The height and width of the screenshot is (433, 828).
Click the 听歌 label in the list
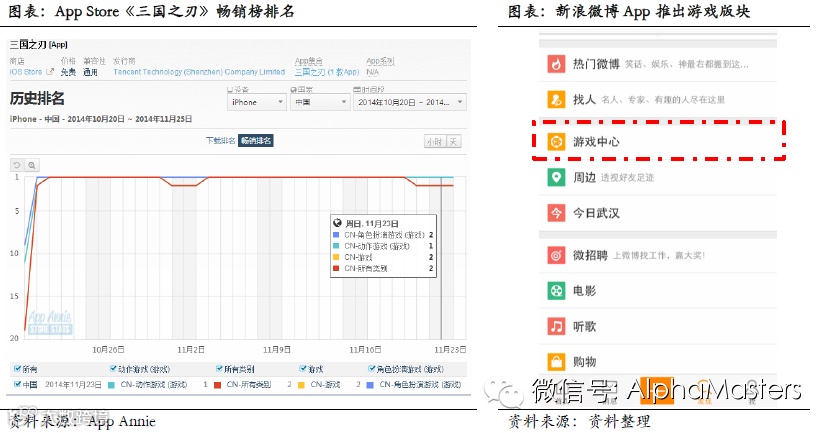point(585,326)
